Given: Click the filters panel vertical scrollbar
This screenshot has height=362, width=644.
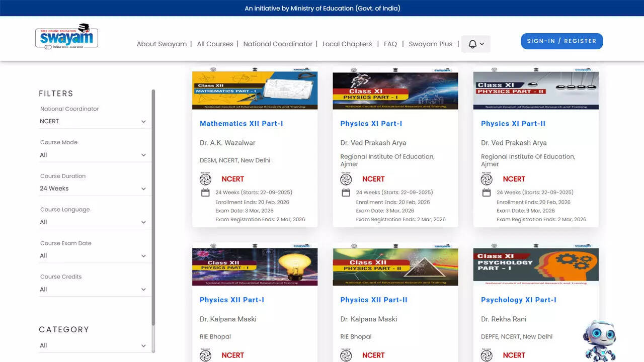Looking at the screenshot, I should (153, 206).
